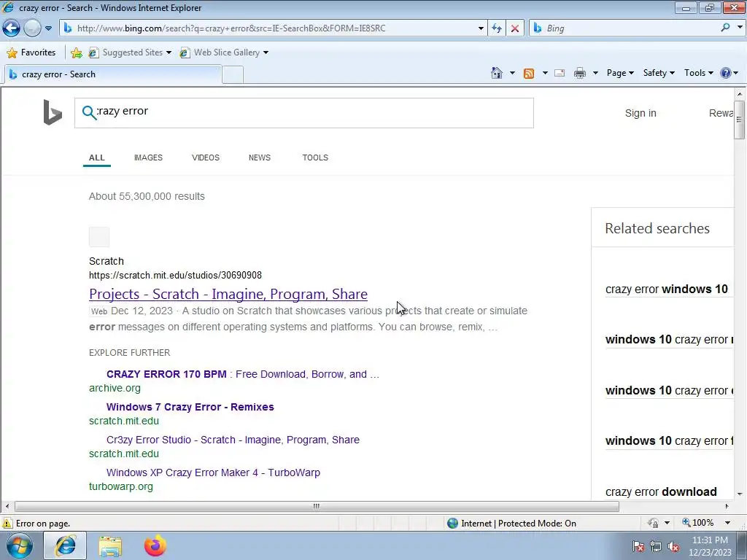
Task: Open 'CRAZY ERROR 170 BPM' archive link
Action: (x=243, y=374)
